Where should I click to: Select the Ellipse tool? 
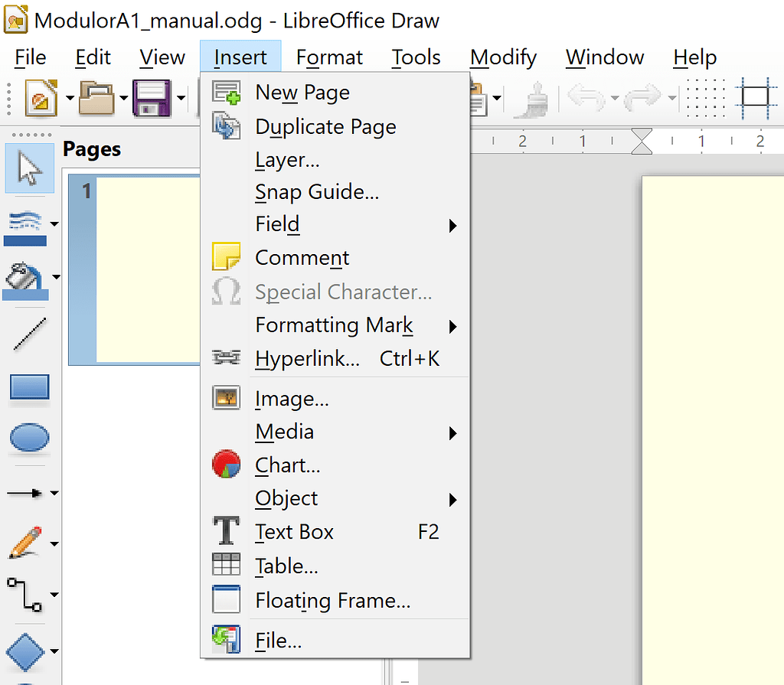(x=29, y=436)
